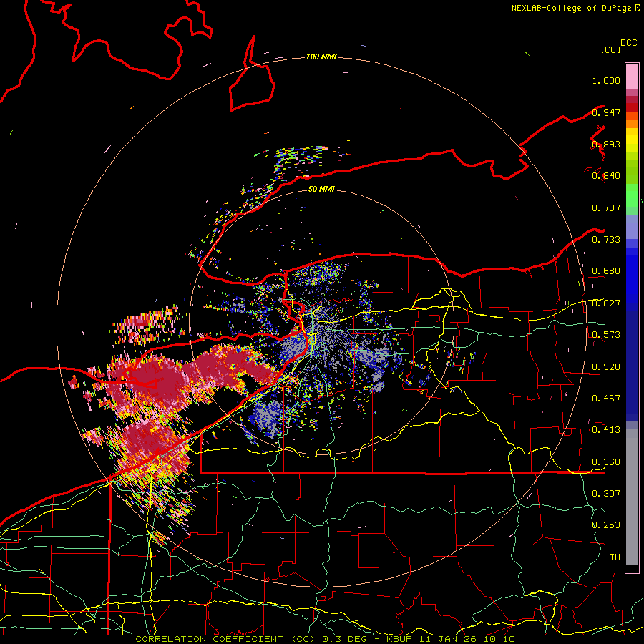
Task: Click the 0.467 scale label
Action: coord(606,399)
